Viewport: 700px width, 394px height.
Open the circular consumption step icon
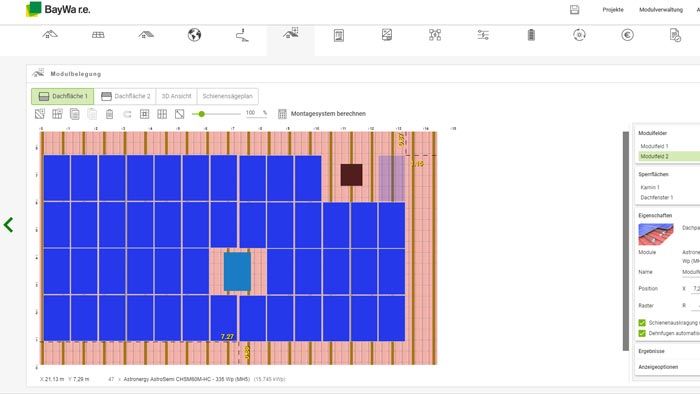pos(579,35)
